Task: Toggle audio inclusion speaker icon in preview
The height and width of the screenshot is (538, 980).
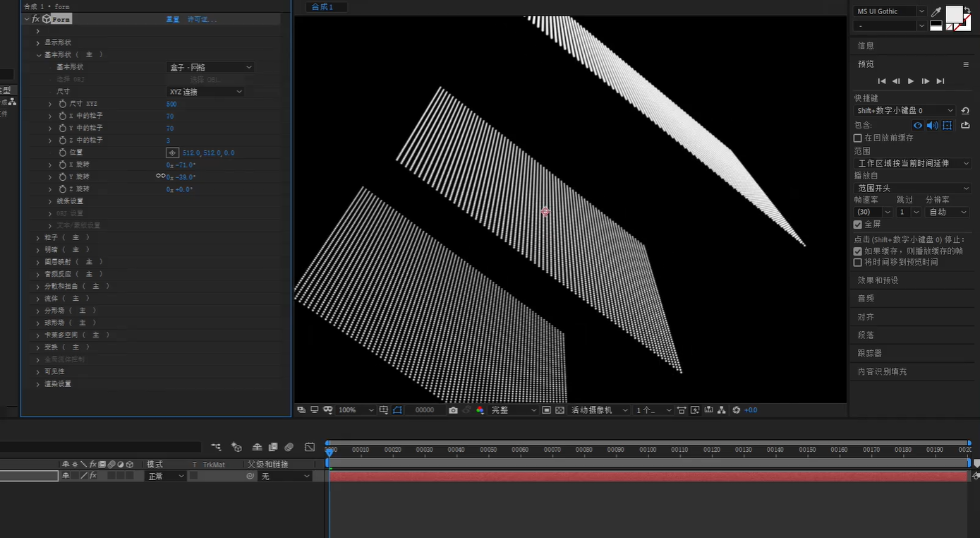Action: [932, 126]
